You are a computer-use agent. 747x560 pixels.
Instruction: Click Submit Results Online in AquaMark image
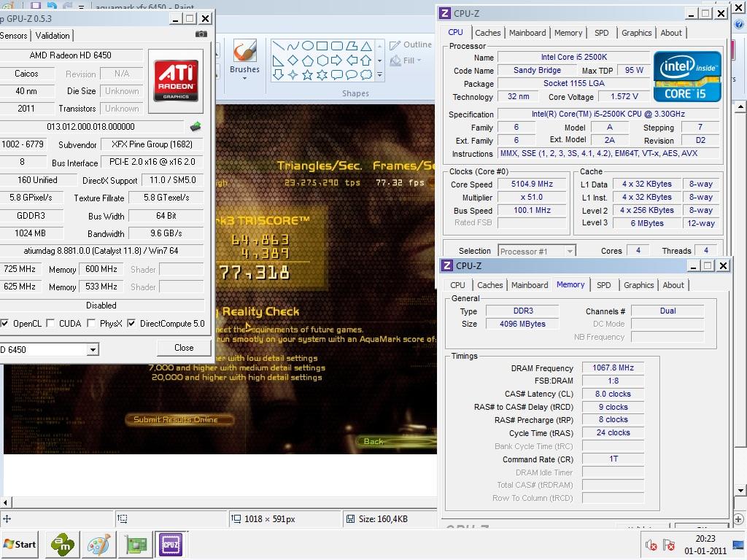click(179, 419)
